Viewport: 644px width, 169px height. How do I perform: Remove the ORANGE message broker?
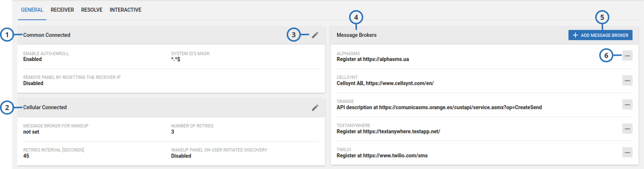[627, 105]
